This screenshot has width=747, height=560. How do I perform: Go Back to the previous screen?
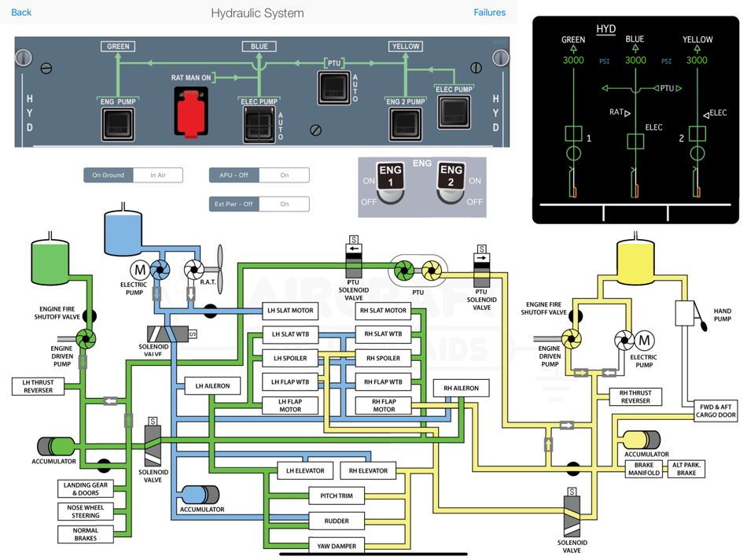tap(20, 12)
